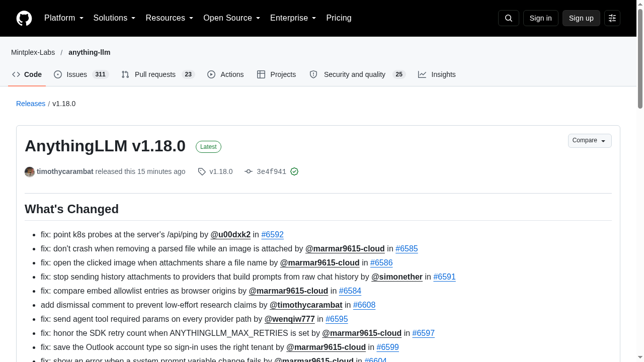
Task: Click timothycarambat's avatar image
Action: (x=30, y=171)
